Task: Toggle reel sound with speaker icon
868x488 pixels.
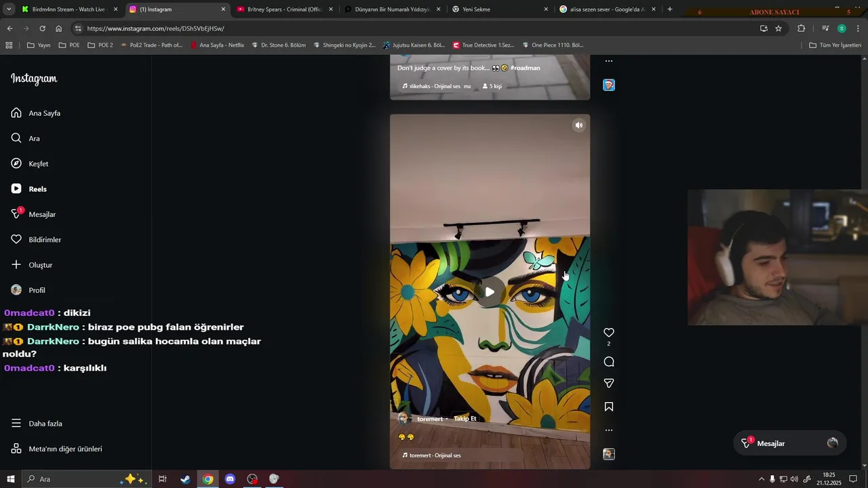Action: coord(578,125)
